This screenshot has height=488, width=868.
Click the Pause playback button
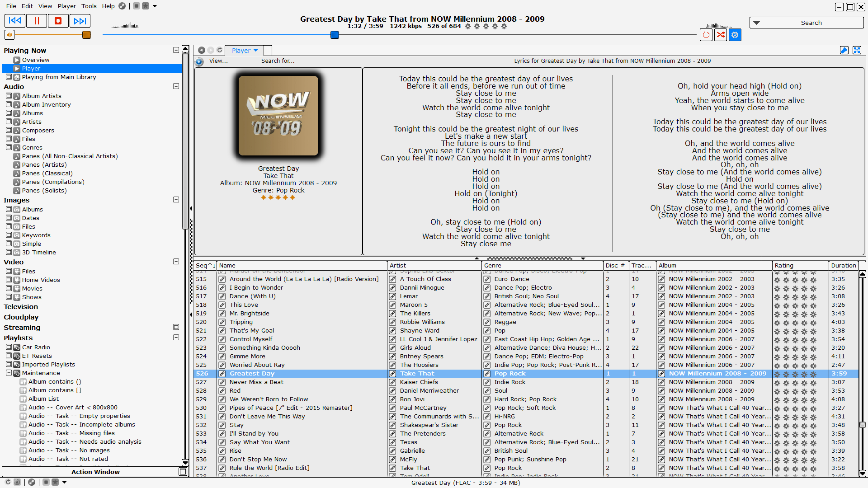pyautogui.click(x=37, y=21)
